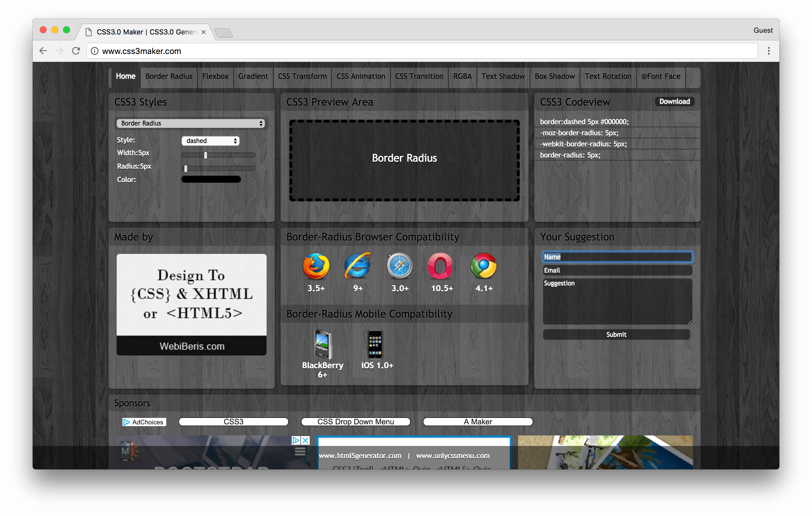Viewport: 812px width, 516px height.
Task: Click the CSS Drop Down Menu sponsor link
Action: pyautogui.click(x=356, y=421)
